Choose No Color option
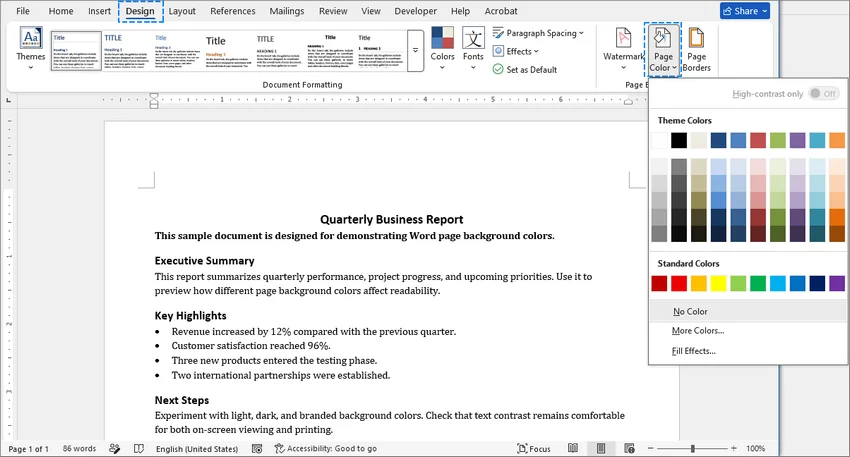 748,311
